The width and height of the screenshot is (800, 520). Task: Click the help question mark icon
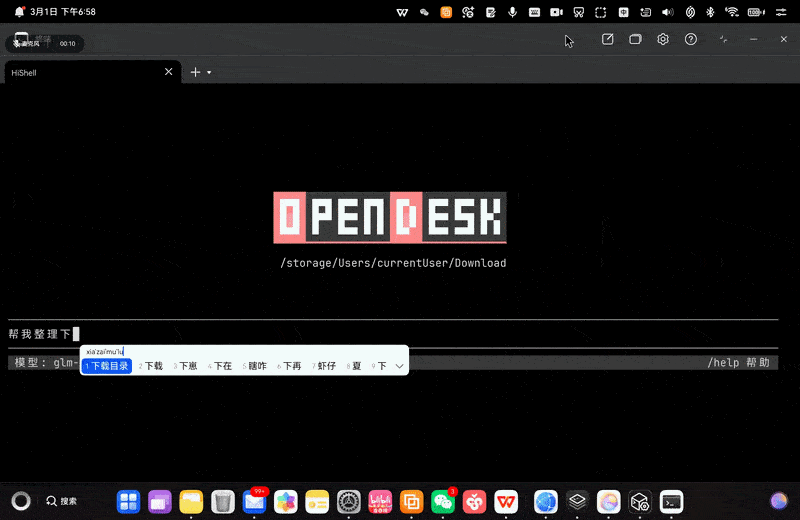(x=690, y=39)
